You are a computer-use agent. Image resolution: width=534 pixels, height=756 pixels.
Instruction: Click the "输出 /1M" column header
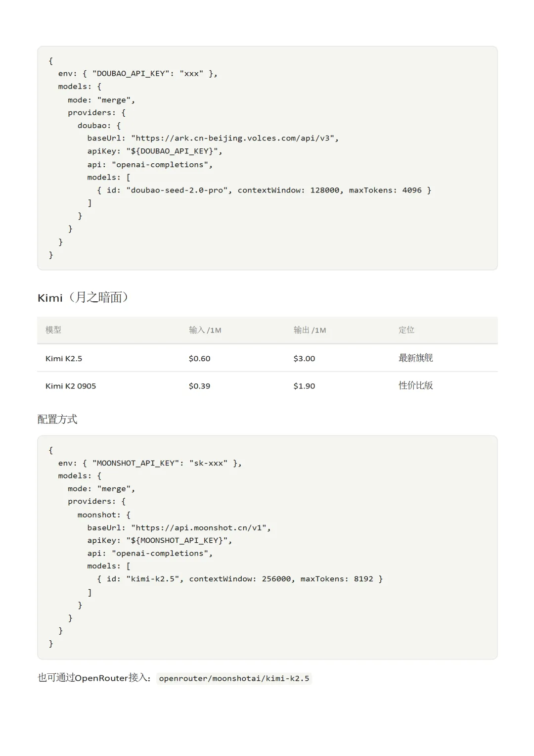(310, 330)
